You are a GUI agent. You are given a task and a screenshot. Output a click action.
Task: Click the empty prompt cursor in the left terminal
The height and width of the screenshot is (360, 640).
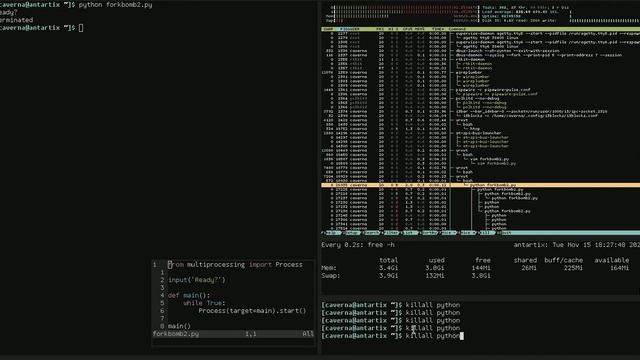click(x=81, y=28)
